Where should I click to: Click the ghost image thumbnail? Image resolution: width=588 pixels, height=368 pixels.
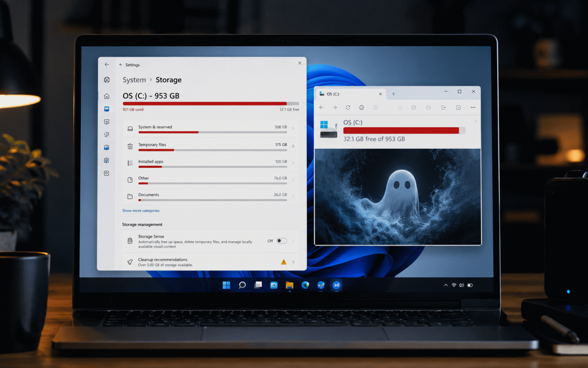398,197
